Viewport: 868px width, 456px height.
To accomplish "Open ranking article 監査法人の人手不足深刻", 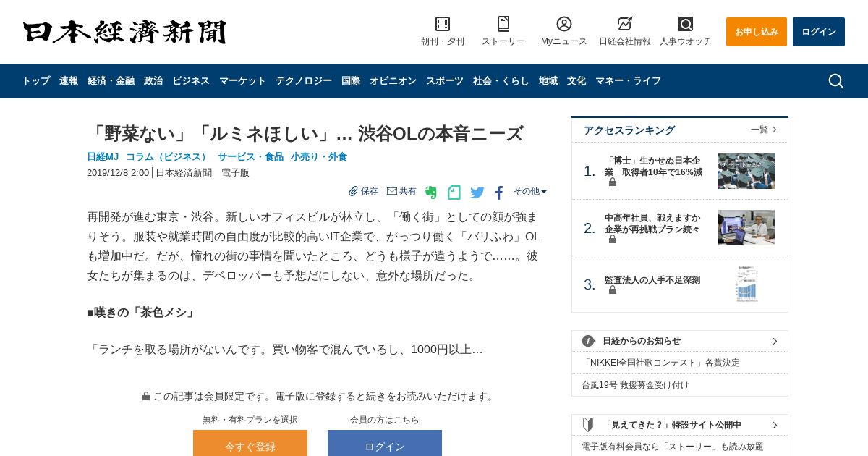I will pyautogui.click(x=652, y=280).
